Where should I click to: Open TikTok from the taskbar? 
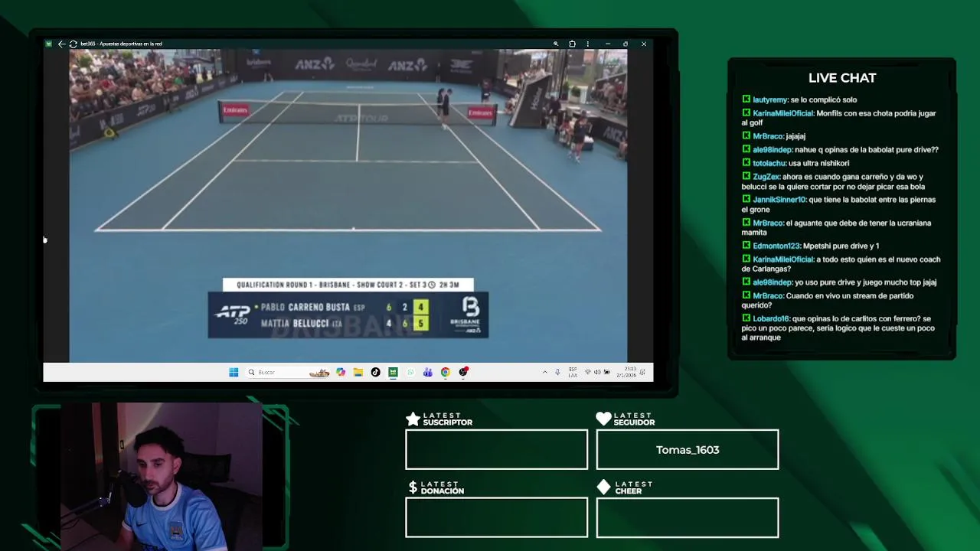375,372
